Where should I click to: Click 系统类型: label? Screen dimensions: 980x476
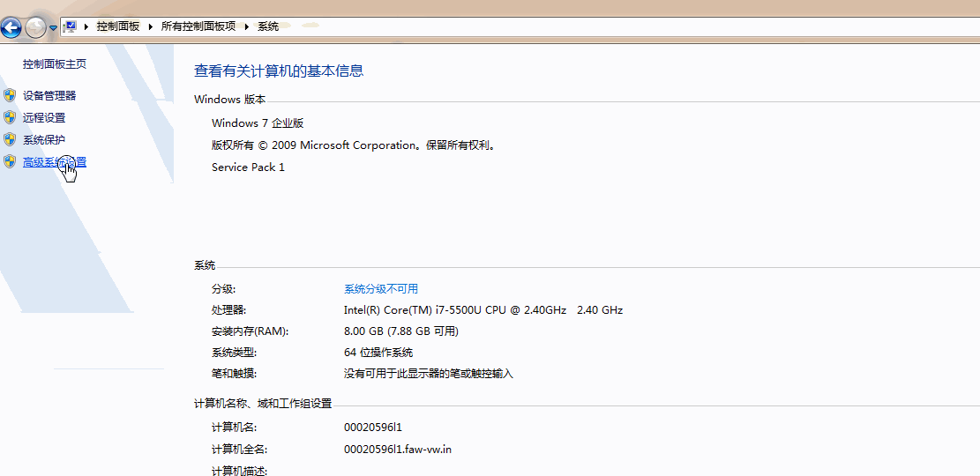(x=234, y=353)
